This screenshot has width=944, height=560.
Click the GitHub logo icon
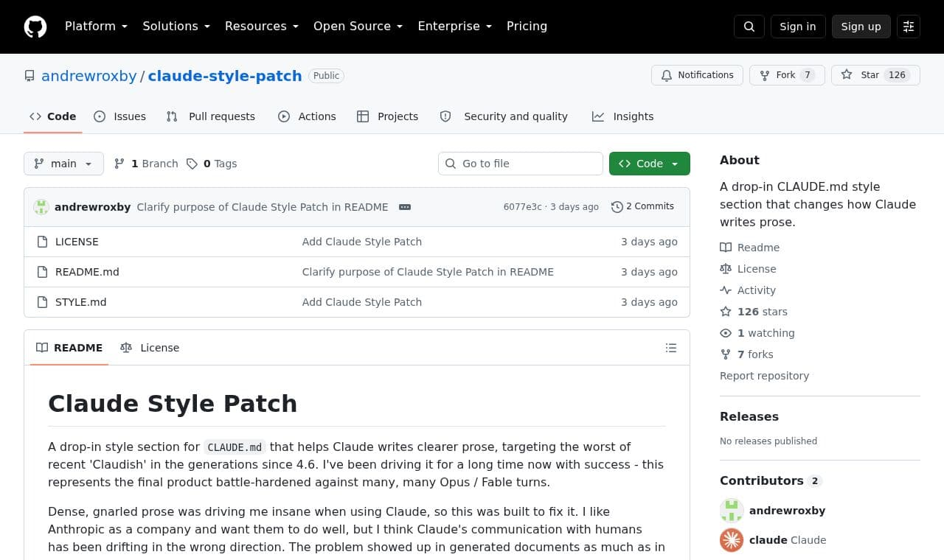coord(35,27)
